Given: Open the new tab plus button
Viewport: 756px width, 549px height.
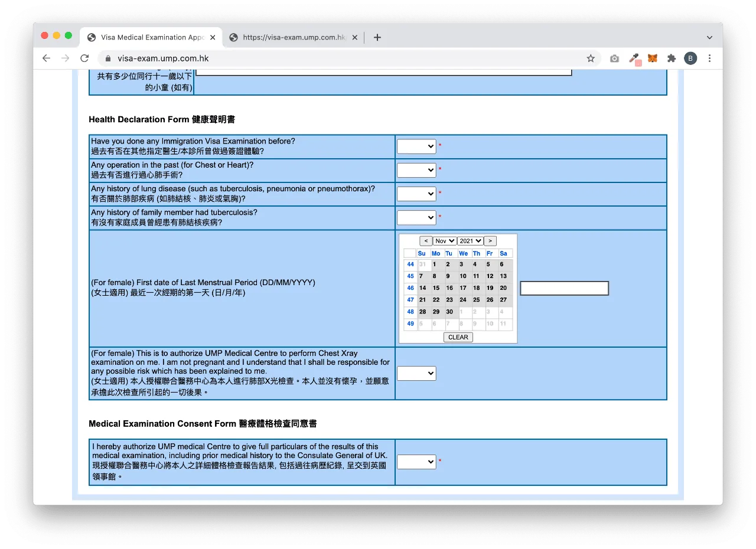Looking at the screenshot, I should tap(377, 37).
